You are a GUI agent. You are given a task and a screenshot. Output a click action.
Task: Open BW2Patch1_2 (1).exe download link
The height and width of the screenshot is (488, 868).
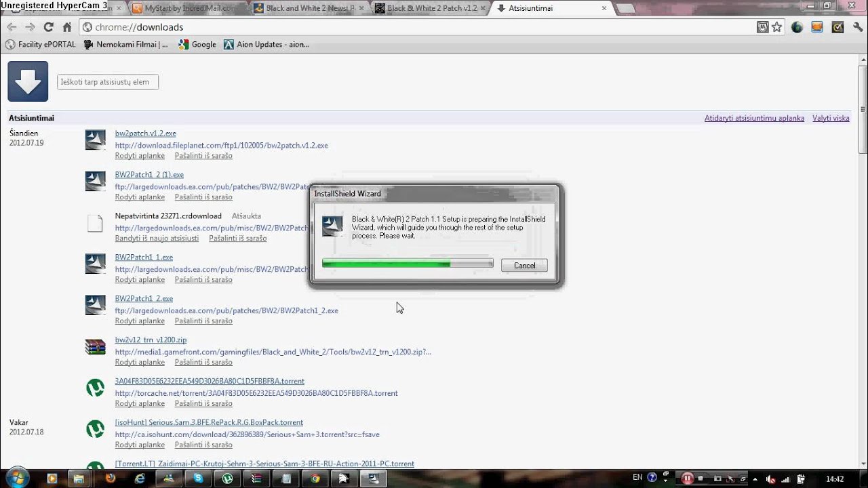click(x=149, y=175)
